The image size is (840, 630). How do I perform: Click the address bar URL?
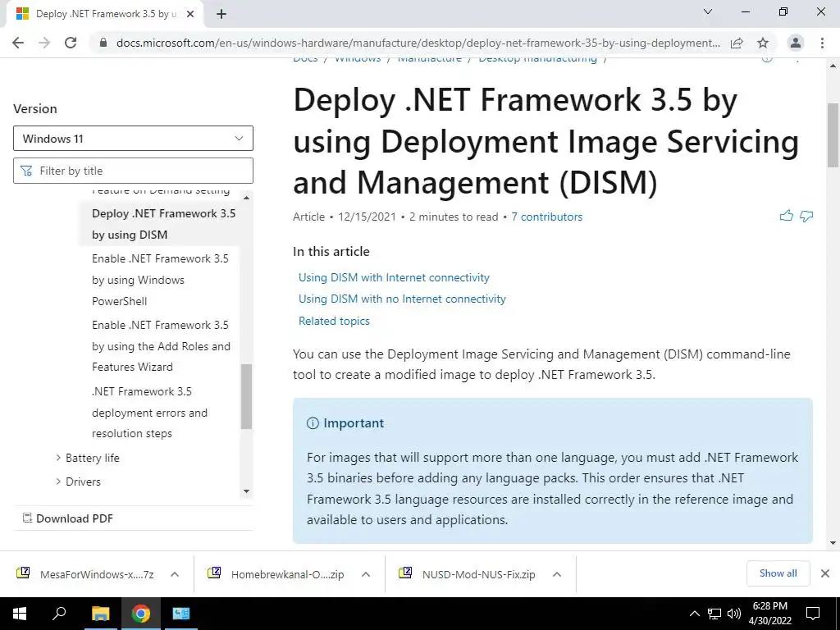(x=418, y=43)
